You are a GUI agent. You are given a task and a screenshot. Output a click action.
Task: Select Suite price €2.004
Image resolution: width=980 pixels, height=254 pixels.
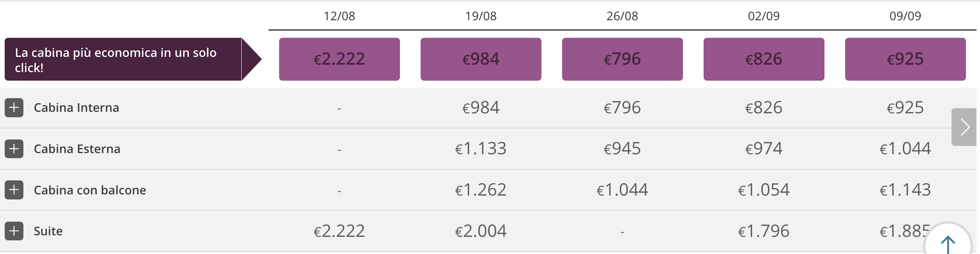pos(481,231)
